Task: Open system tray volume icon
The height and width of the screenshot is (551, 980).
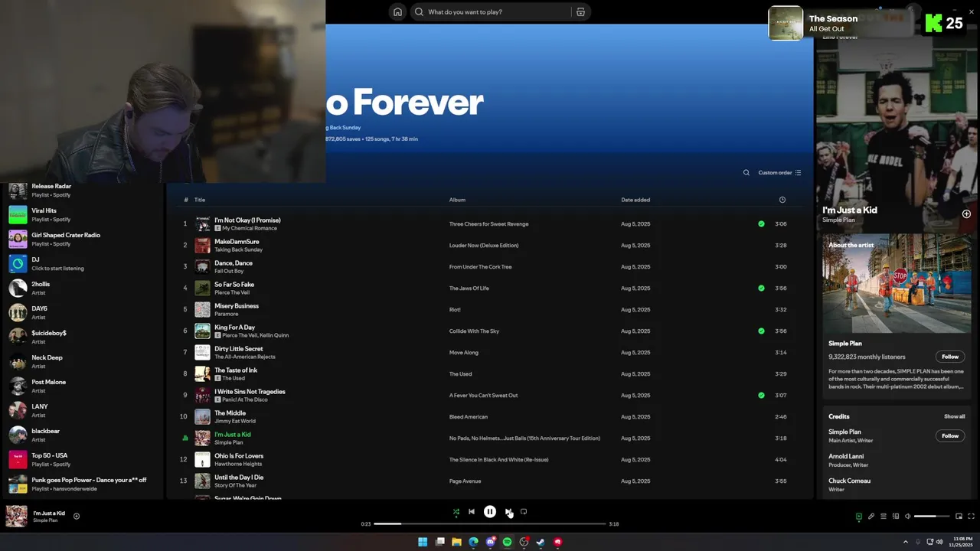Action: tap(939, 542)
